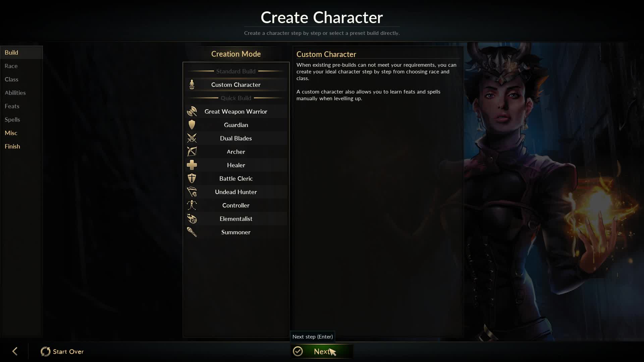
Task: Click the Healer cross icon
Action: pos(192,165)
